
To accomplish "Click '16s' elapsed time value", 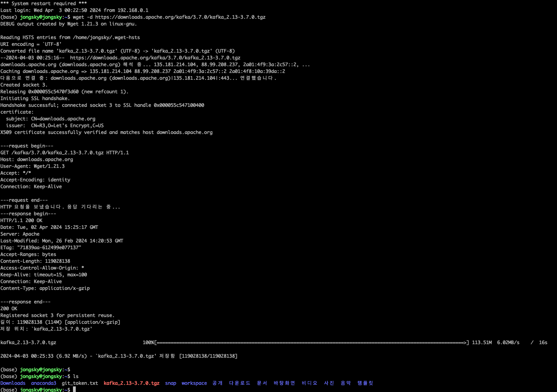I will (x=543, y=343).
